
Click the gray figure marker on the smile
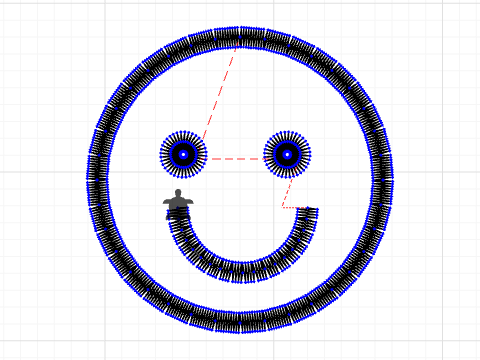[x=178, y=204]
